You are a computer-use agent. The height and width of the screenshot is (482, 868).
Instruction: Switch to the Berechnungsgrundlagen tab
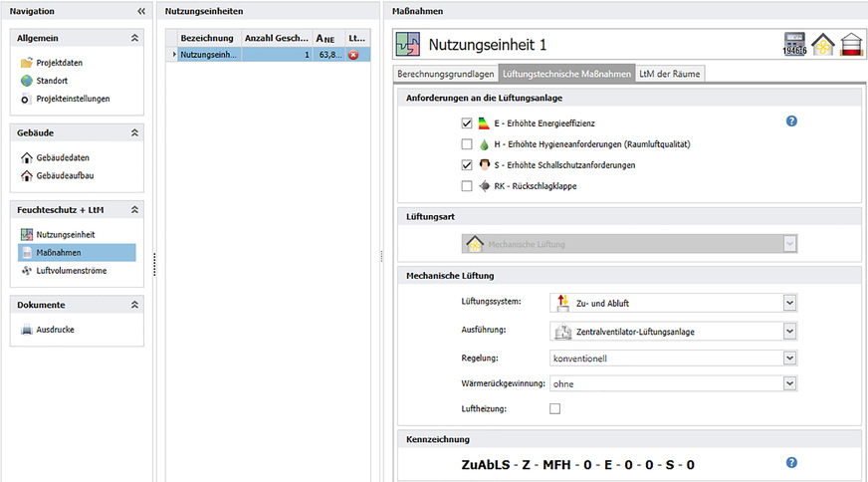[444, 74]
